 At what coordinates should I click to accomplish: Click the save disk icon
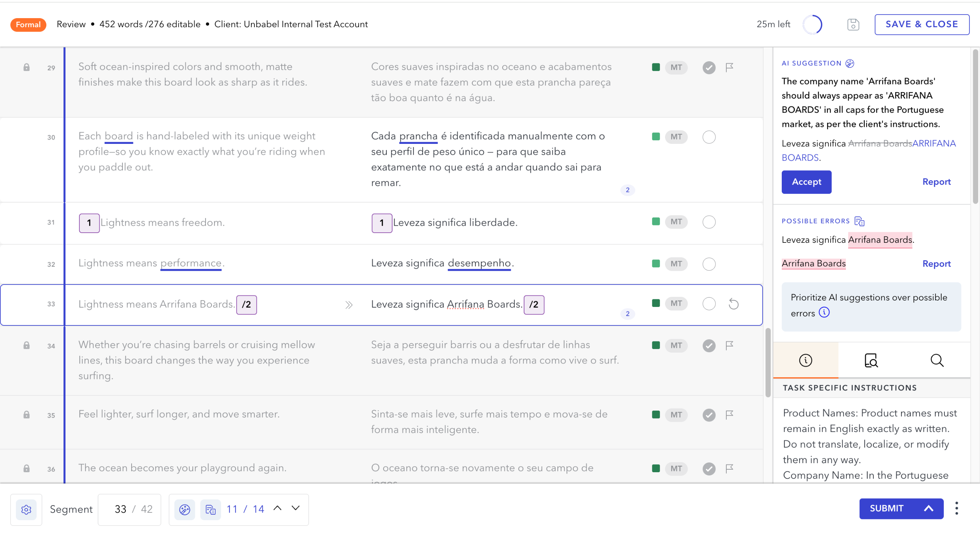(x=853, y=24)
